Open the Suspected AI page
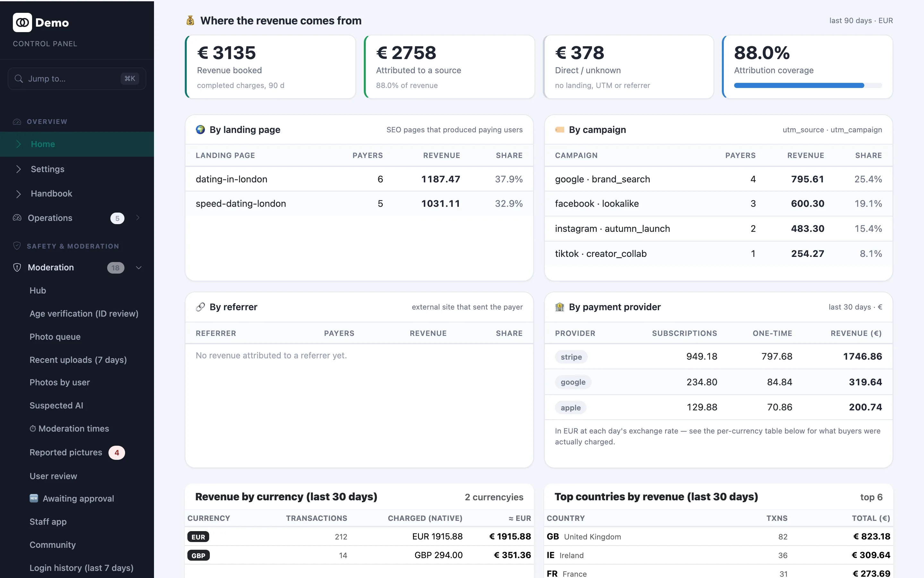The width and height of the screenshot is (924, 578). point(56,406)
